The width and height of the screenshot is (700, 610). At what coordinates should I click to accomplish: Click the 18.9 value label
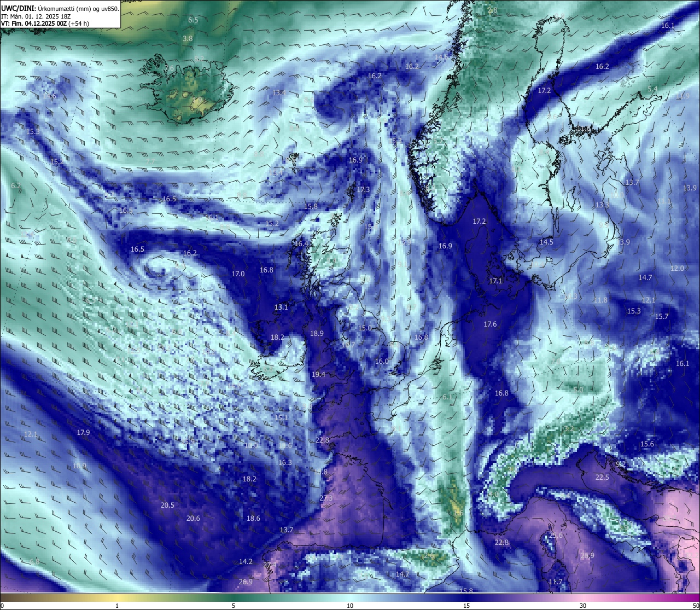tap(317, 333)
